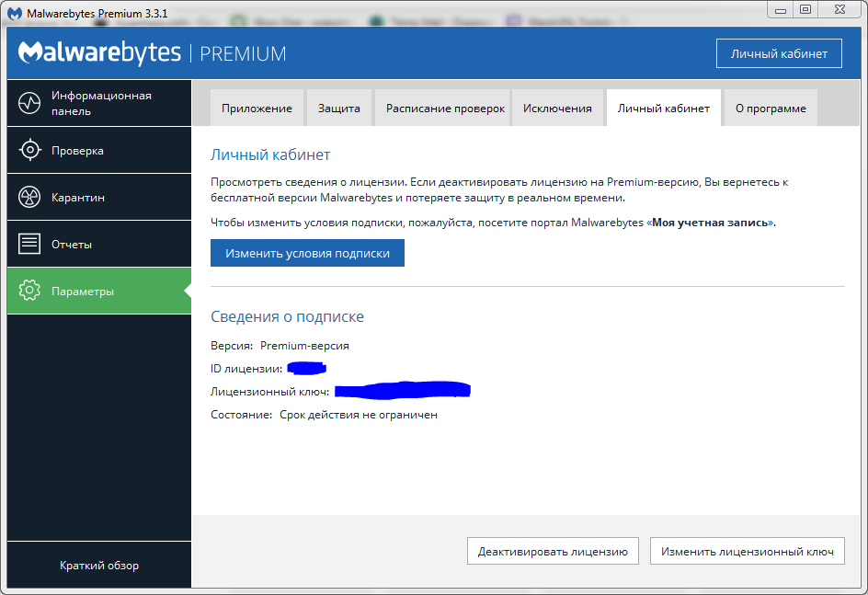This screenshot has height=595, width=868.
Task: Click the Личный кабинет header button
Action: click(779, 53)
